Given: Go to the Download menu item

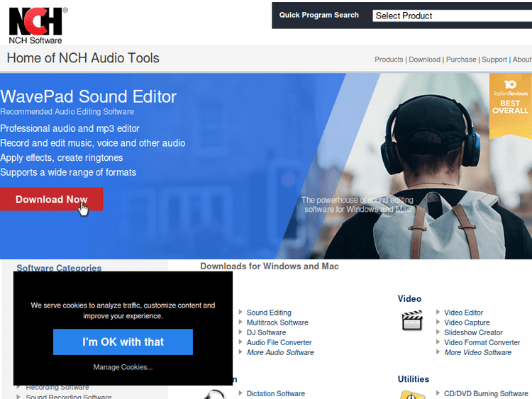Looking at the screenshot, I should pos(424,60).
